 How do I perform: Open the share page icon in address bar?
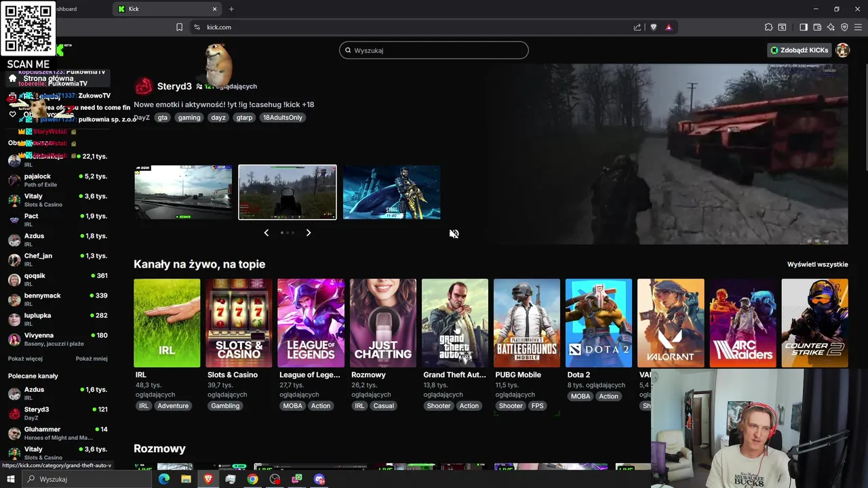point(637,27)
